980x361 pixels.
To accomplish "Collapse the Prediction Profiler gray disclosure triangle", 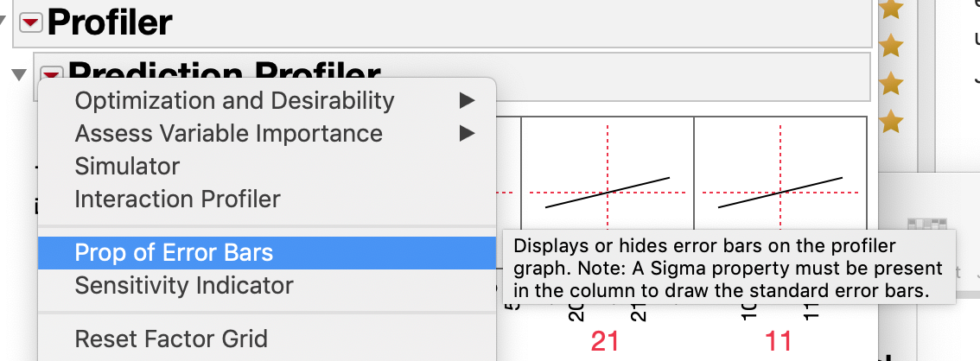I will coord(18,75).
